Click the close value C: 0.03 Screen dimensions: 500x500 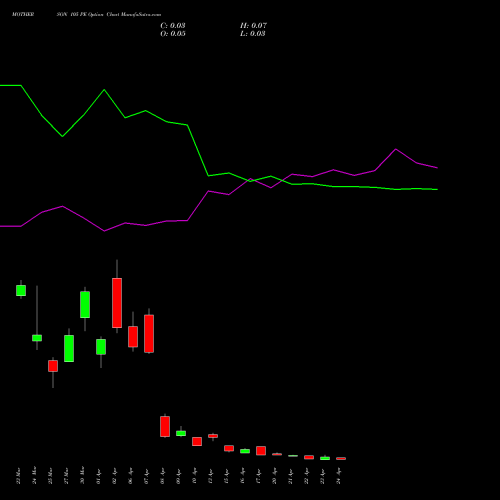173,26
